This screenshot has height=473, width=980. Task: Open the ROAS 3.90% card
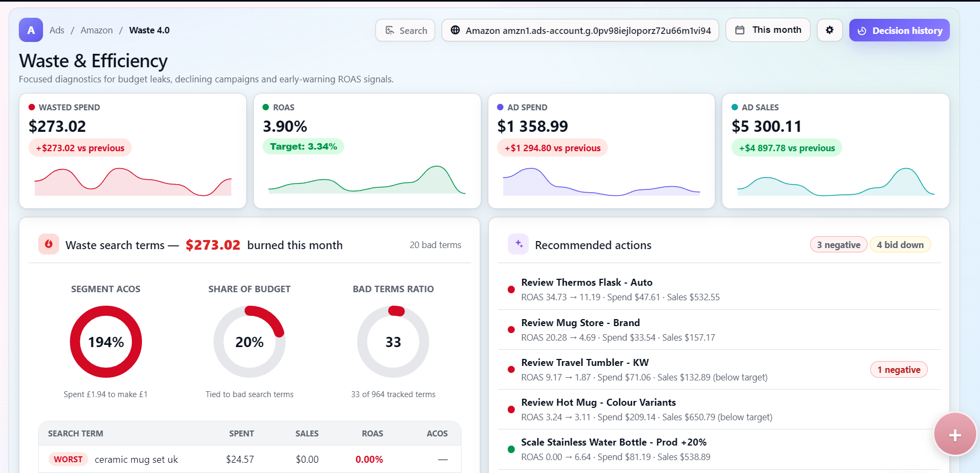pos(367,151)
